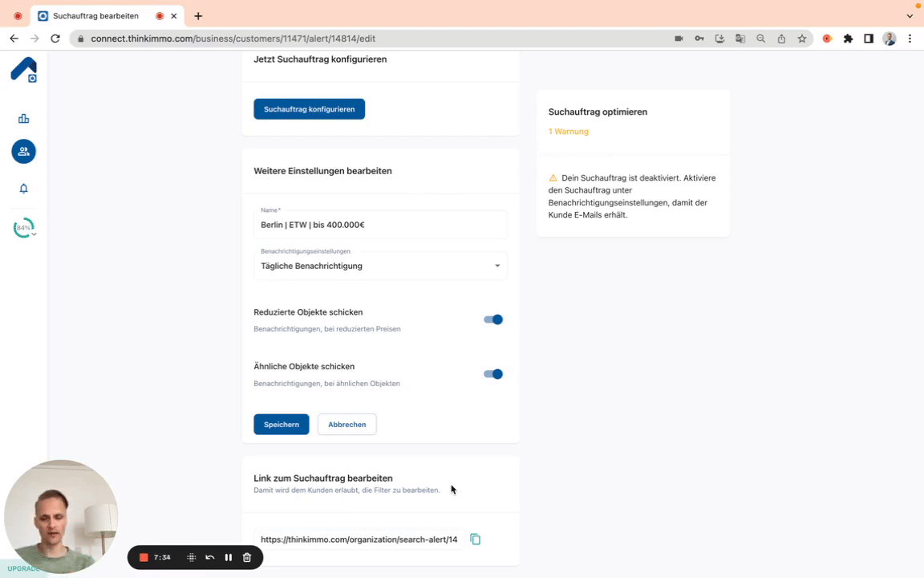This screenshot has height=578, width=924.
Task: Restart recording with the undo arrow icon
Action: point(210,557)
